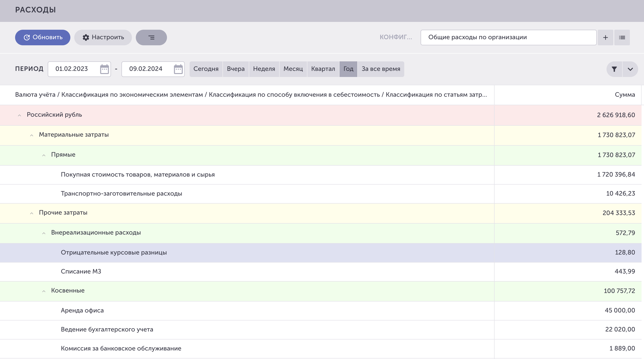Click the Материальные затраты row label
Image resolution: width=644 pixels, height=359 pixels.
(x=74, y=135)
